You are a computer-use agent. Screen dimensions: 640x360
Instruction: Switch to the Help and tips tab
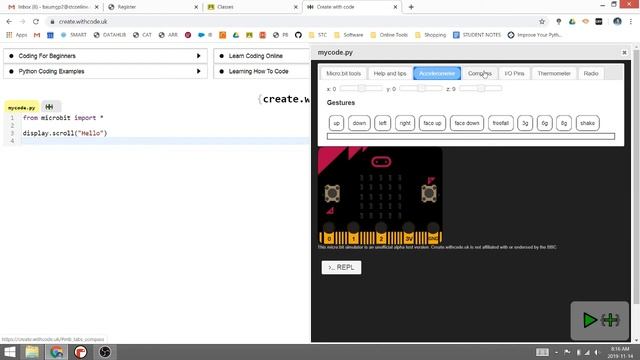tap(390, 73)
